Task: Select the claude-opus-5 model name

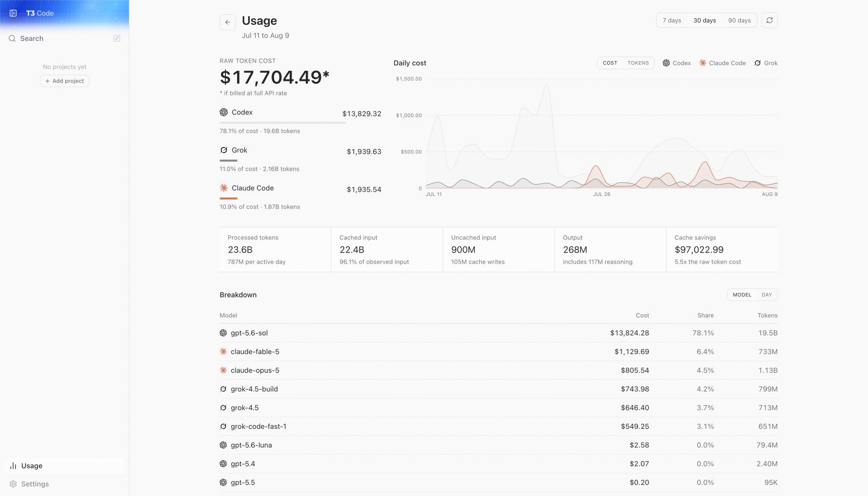Action: pyautogui.click(x=255, y=370)
